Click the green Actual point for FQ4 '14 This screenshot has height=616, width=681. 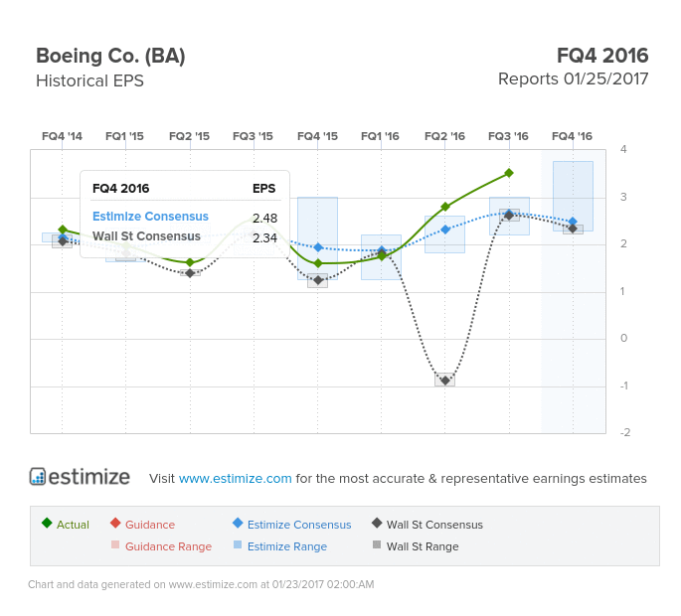pyautogui.click(x=63, y=230)
